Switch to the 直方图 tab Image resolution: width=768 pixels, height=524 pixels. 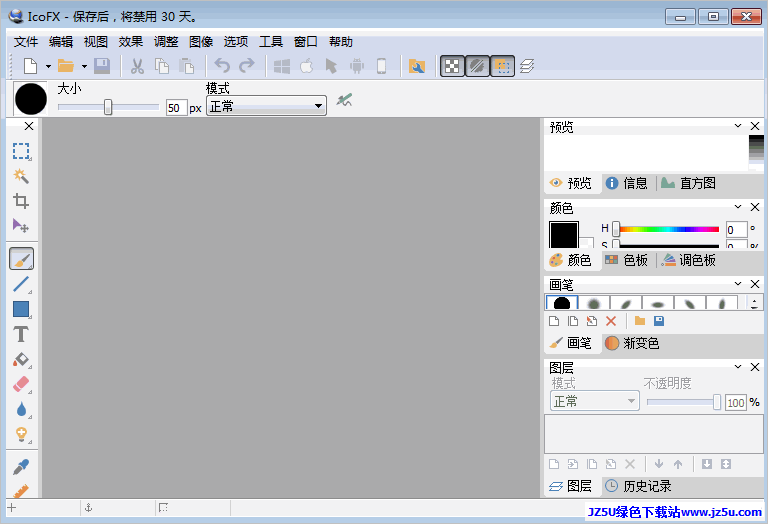[689, 183]
